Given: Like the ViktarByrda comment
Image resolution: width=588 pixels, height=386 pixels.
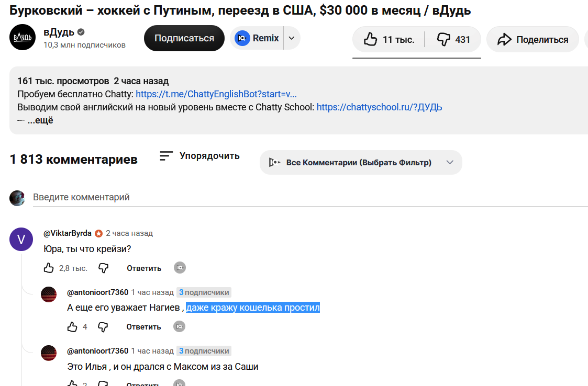Looking at the screenshot, I should tap(49, 268).
